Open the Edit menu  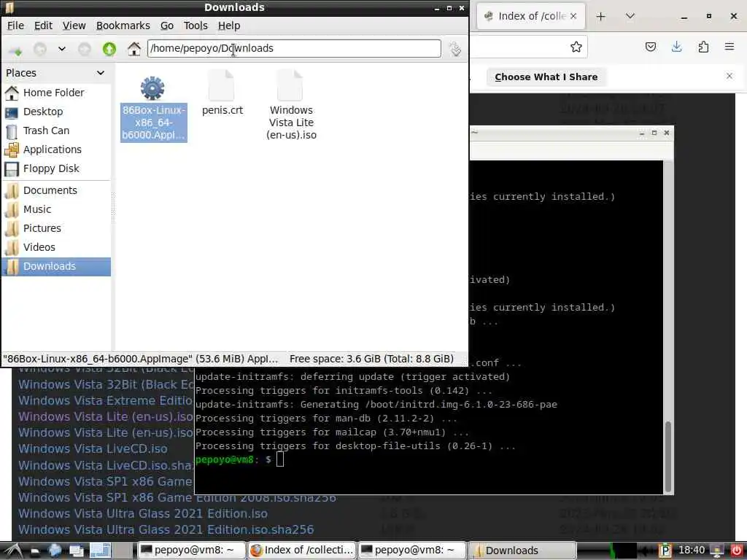[43, 26]
